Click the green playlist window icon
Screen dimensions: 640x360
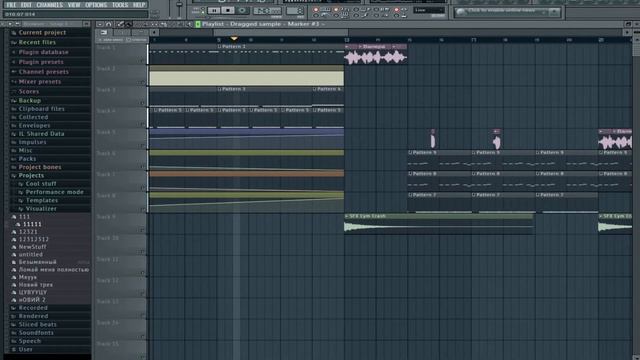[198, 24]
